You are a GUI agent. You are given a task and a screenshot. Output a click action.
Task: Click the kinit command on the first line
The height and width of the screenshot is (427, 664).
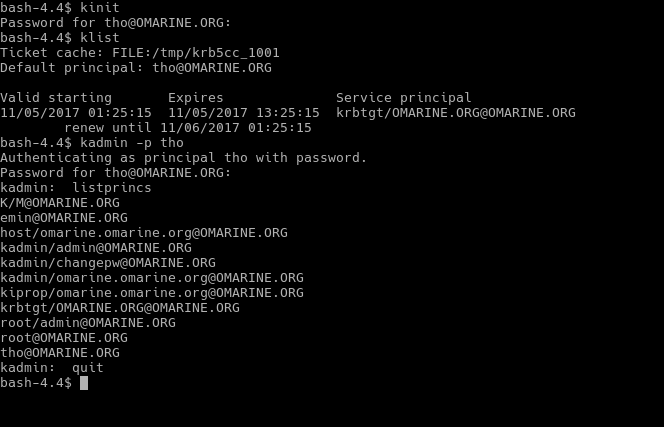pos(99,7)
